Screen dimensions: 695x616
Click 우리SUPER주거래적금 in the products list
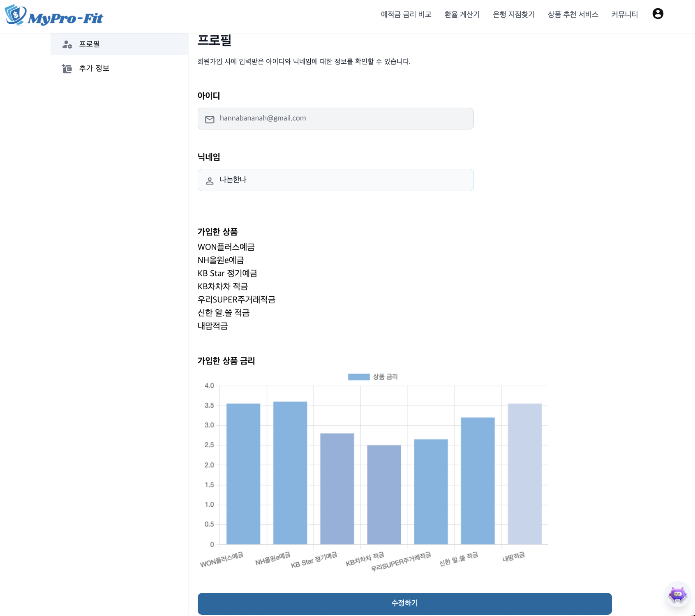click(x=236, y=300)
